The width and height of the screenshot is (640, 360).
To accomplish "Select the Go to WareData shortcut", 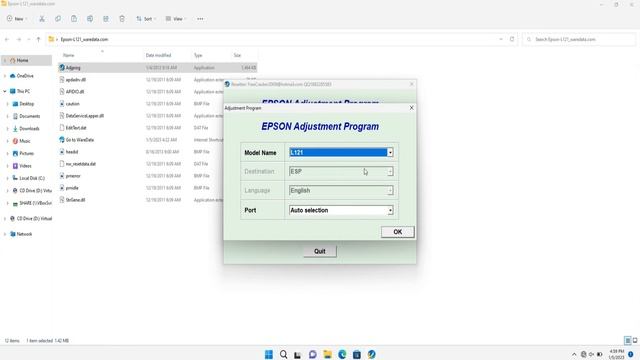I will pos(80,140).
